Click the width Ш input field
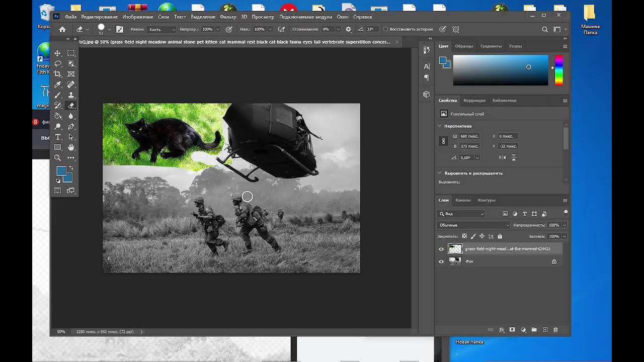Screen dimensions: 644x362 click(469, 136)
